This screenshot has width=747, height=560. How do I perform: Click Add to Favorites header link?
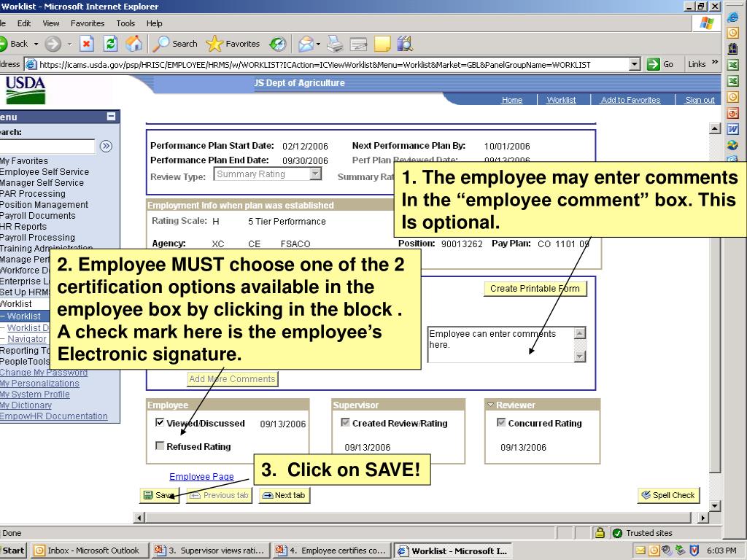(631, 100)
